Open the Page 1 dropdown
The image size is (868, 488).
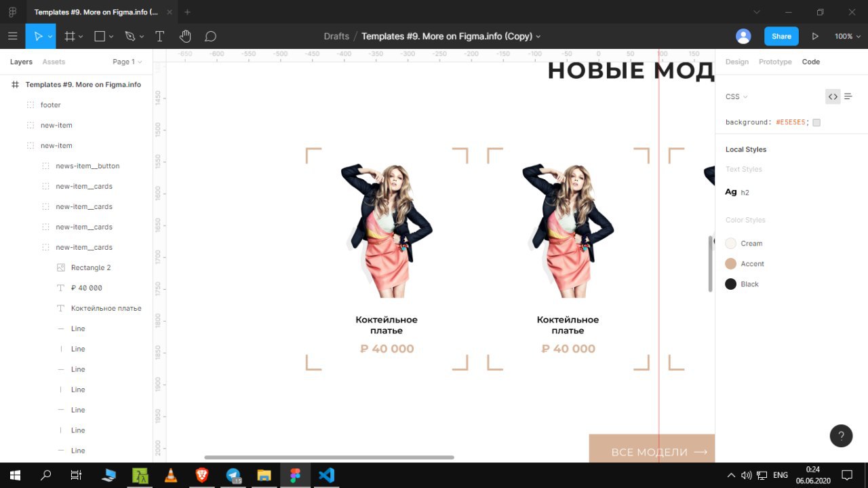point(127,62)
